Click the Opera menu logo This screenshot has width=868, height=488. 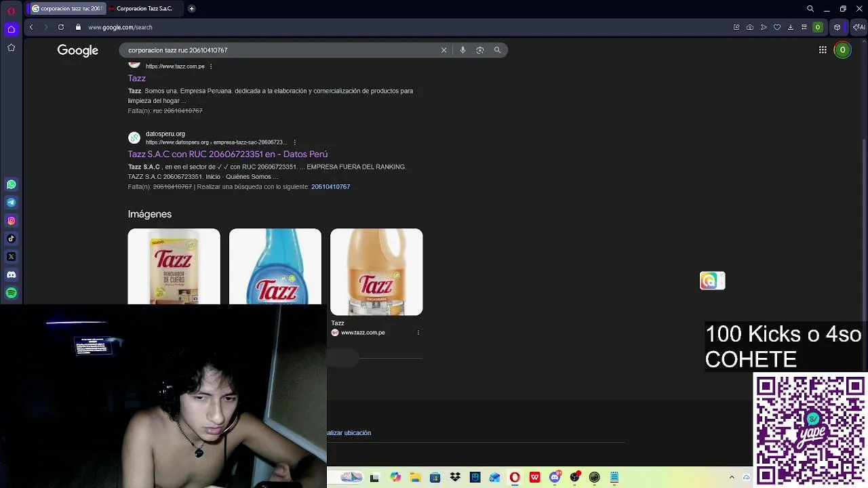(x=11, y=11)
